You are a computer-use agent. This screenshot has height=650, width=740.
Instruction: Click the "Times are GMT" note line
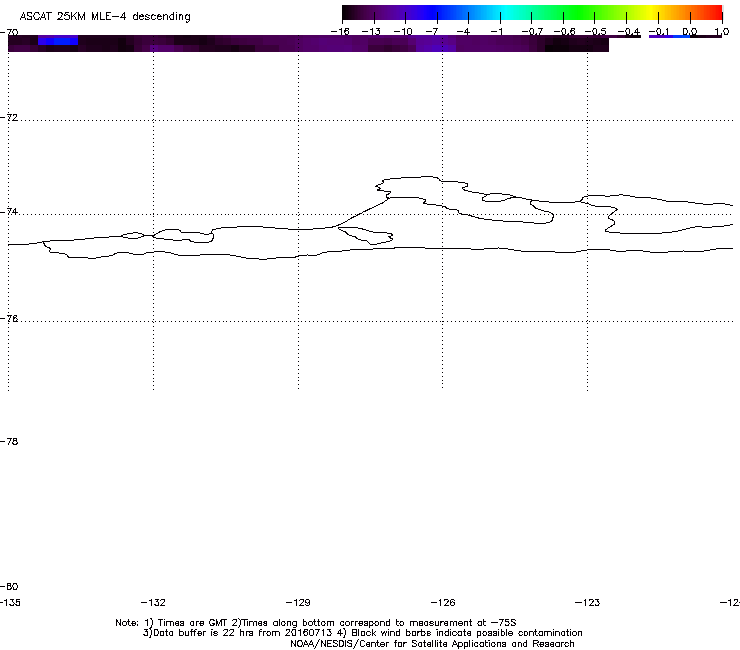[316, 623]
